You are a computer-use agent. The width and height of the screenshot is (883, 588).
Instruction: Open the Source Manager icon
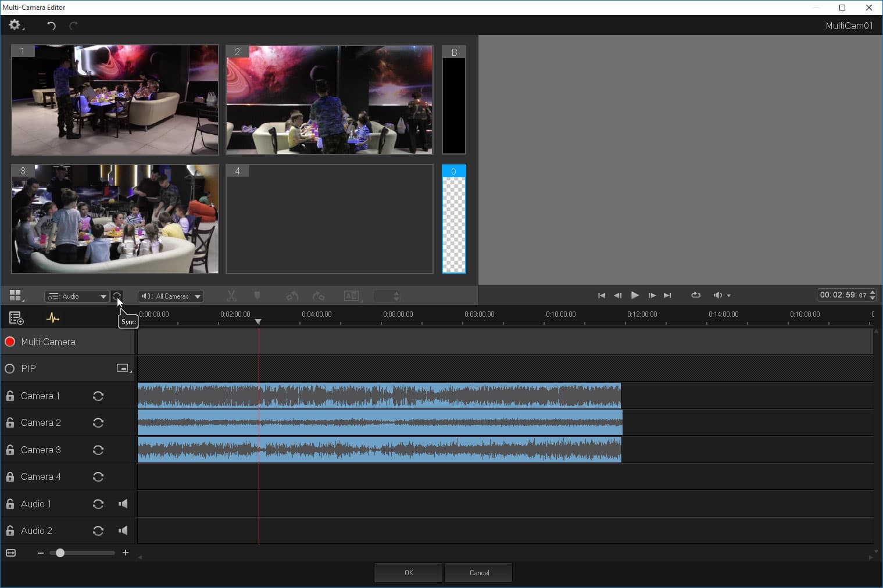coord(16,318)
